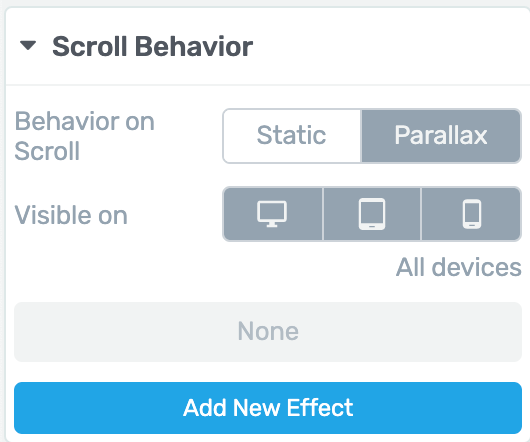Select Parallax scroll behavior
Viewport: 530px width, 442px height.
[441, 136]
